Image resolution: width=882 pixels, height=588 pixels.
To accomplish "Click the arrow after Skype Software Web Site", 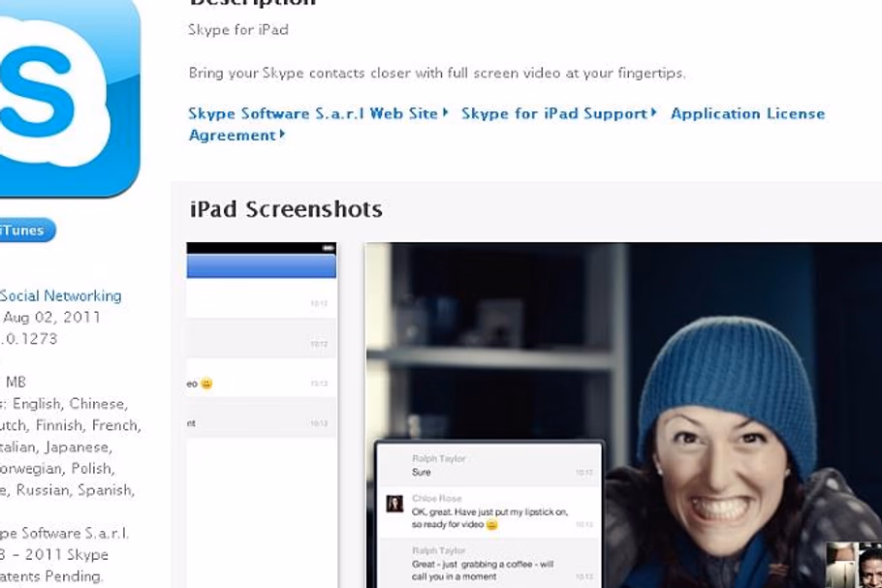I will (446, 112).
